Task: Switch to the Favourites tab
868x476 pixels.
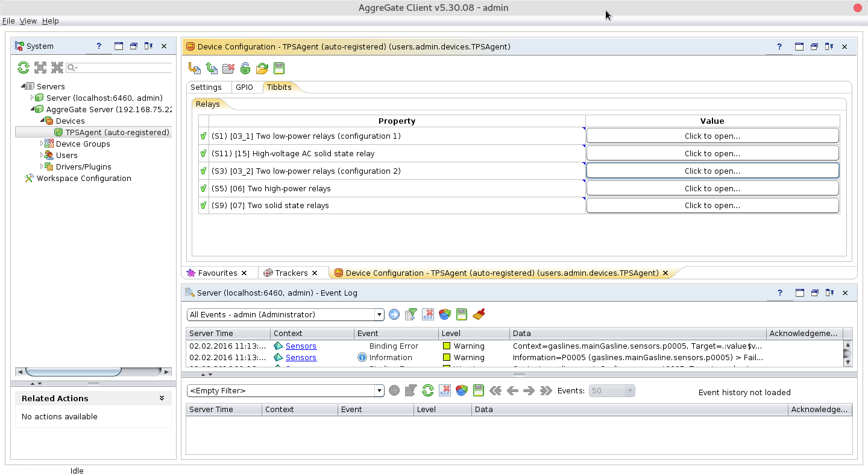Action: tap(218, 273)
